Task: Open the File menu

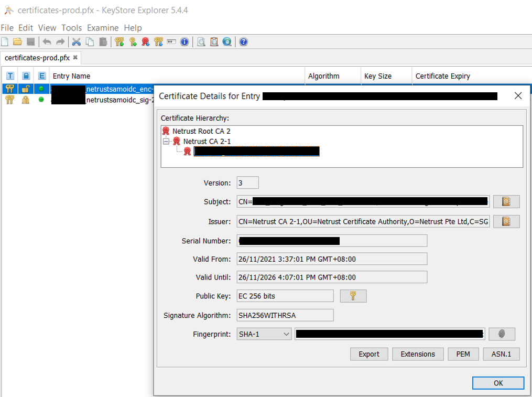Action: pyautogui.click(x=7, y=28)
